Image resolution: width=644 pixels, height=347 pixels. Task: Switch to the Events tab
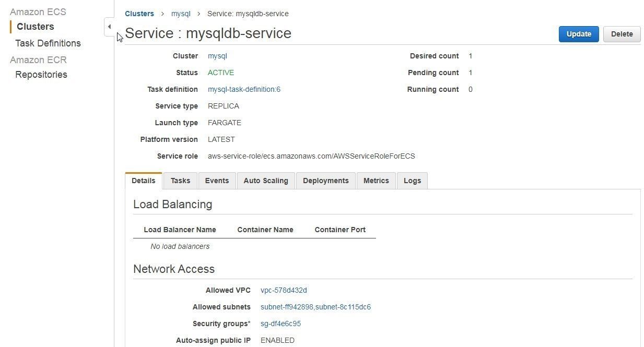pos(217,181)
